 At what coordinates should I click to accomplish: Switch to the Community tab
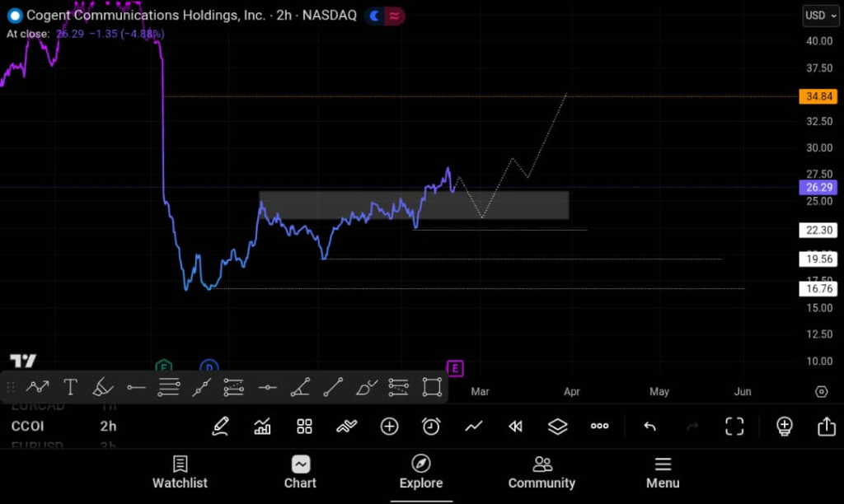542,473
